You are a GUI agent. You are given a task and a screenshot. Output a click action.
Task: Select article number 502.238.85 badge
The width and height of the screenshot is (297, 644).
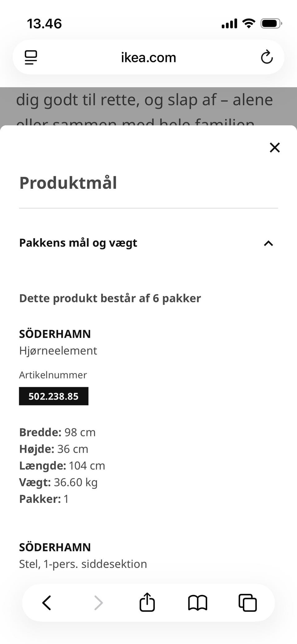click(54, 396)
